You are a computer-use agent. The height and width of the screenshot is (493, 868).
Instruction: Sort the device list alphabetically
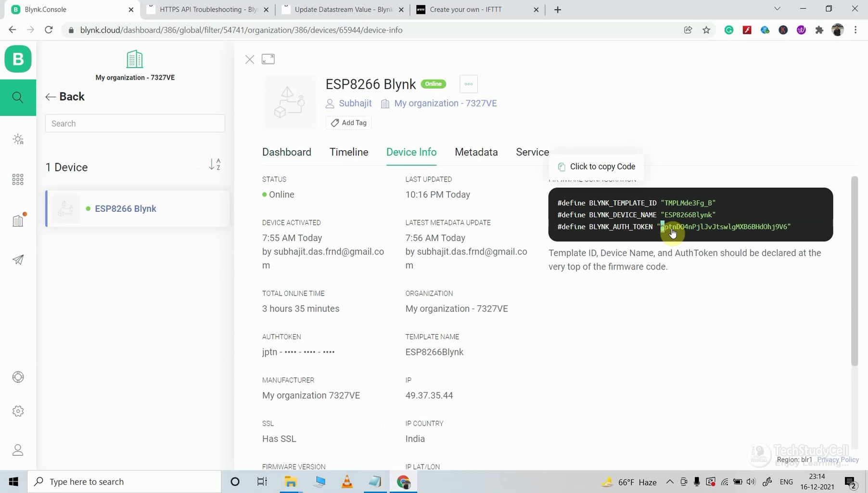(215, 164)
